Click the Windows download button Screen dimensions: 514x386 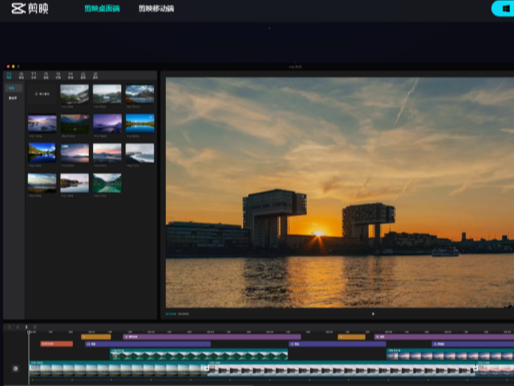click(503, 9)
